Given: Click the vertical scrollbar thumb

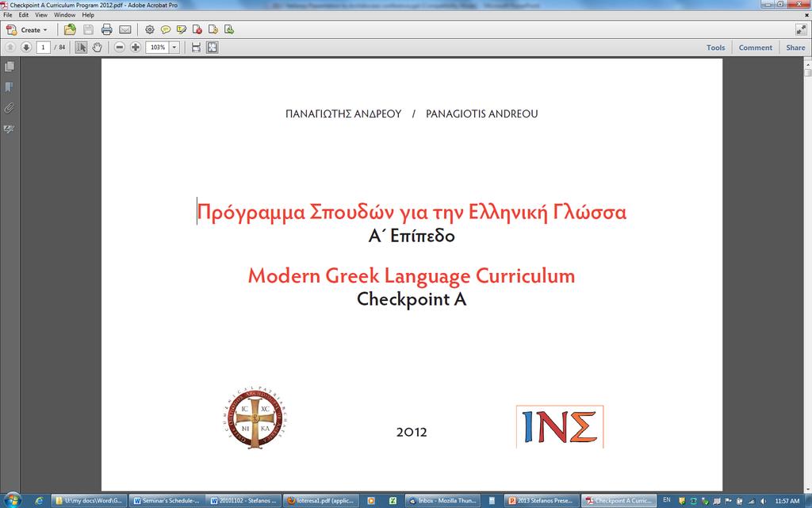Looking at the screenshot, I should pos(807,72).
